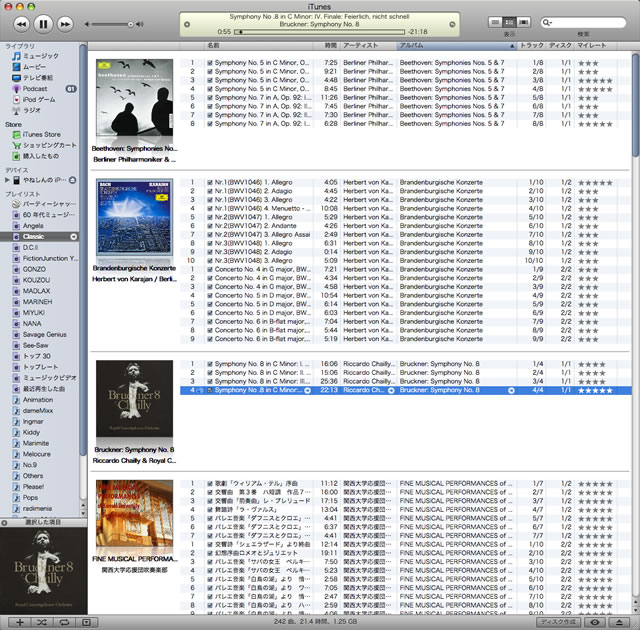This screenshot has width=640, height=630.
Task: Click the low-volume speaker icon
Action: (x=87, y=24)
